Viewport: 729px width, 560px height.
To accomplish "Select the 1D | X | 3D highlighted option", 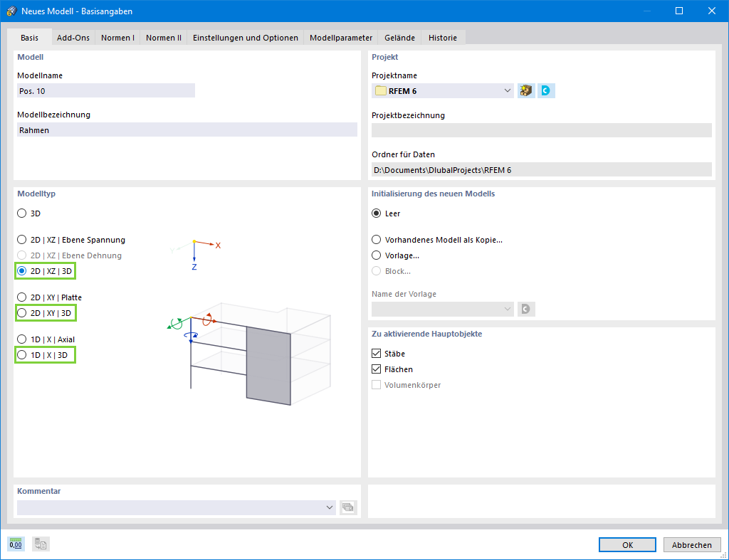I will click(x=20, y=354).
